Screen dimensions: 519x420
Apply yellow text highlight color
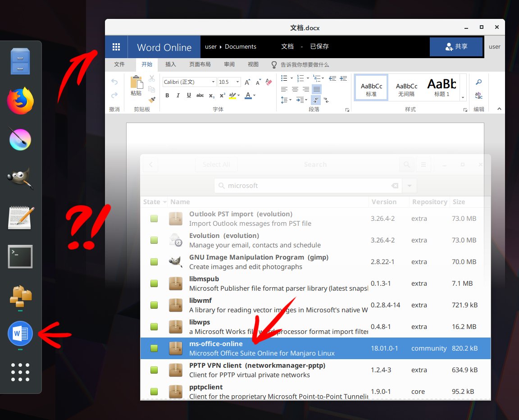(232, 96)
